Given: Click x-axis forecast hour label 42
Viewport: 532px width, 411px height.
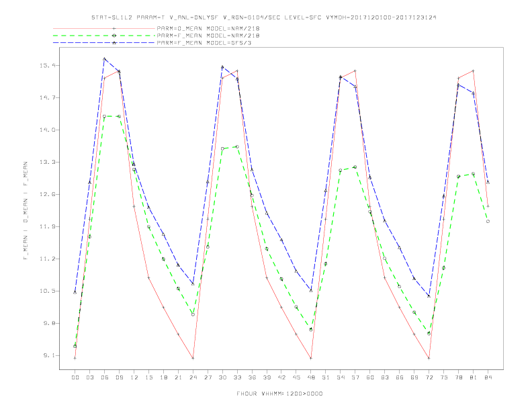Looking at the screenshot, I should coord(281,377).
